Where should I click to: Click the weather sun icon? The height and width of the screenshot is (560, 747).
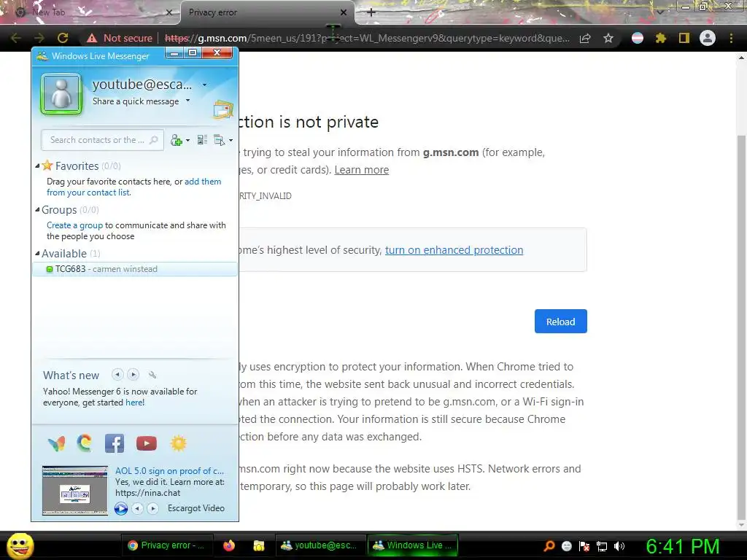click(179, 443)
